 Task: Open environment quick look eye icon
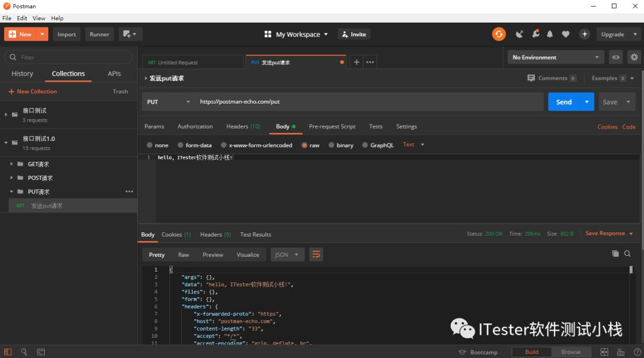point(615,57)
